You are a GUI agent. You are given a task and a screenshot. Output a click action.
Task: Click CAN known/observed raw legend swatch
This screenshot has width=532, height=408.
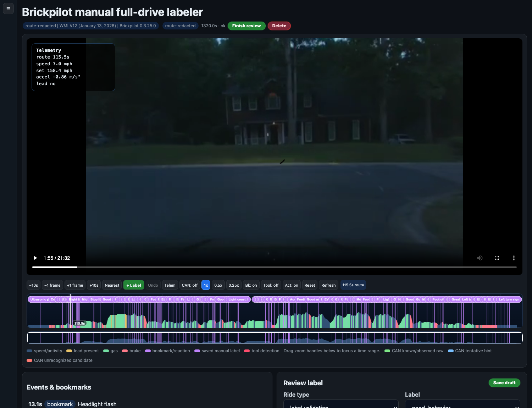click(387, 351)
